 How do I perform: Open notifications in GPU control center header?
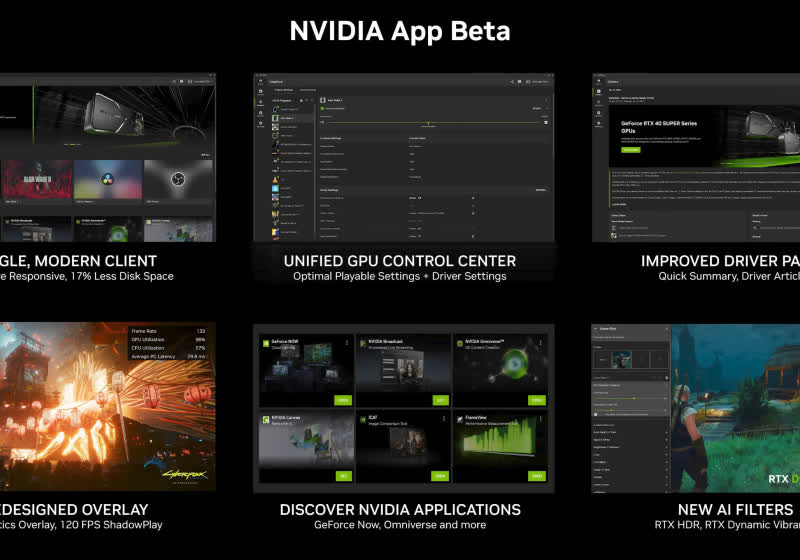click(x=519, y=82)
